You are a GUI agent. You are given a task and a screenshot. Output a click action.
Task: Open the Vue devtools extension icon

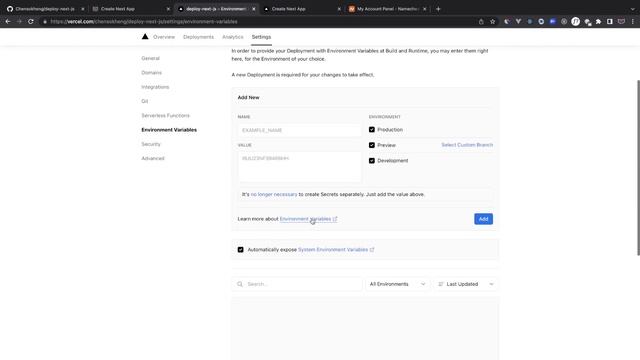click(x=518, y=22)
